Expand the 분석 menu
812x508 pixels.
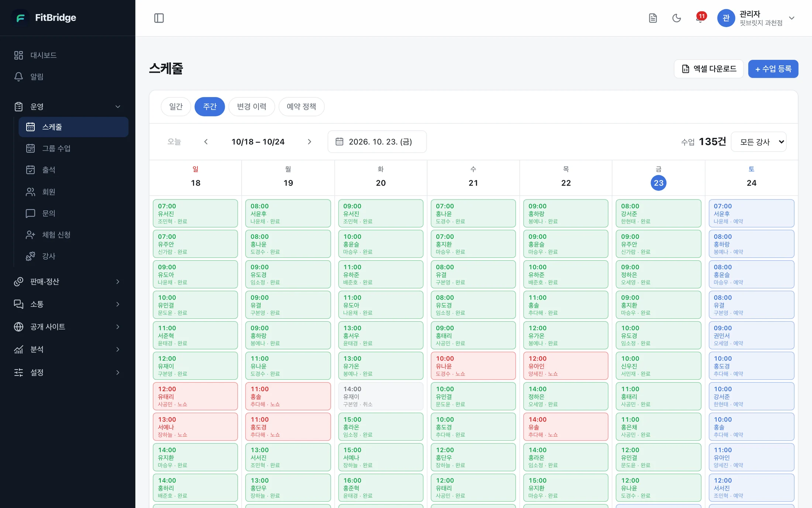pyautogui.click(x=68, y=349)
